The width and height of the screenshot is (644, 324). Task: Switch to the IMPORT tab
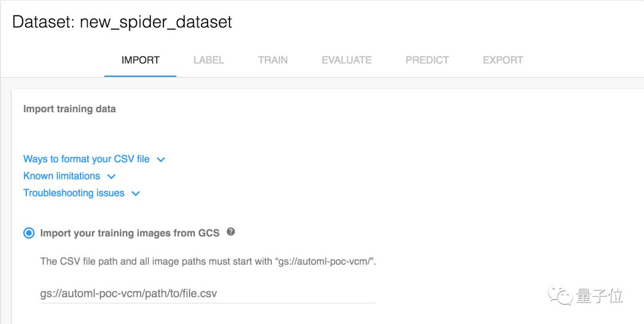[x=140, y=60]
